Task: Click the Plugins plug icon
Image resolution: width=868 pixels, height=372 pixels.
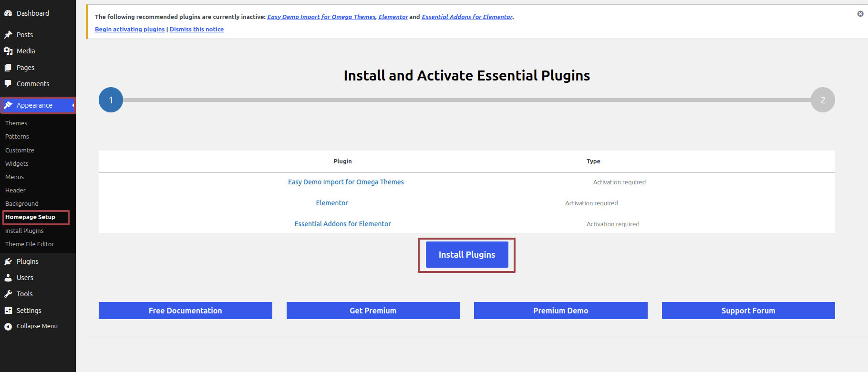Action: 8,261
